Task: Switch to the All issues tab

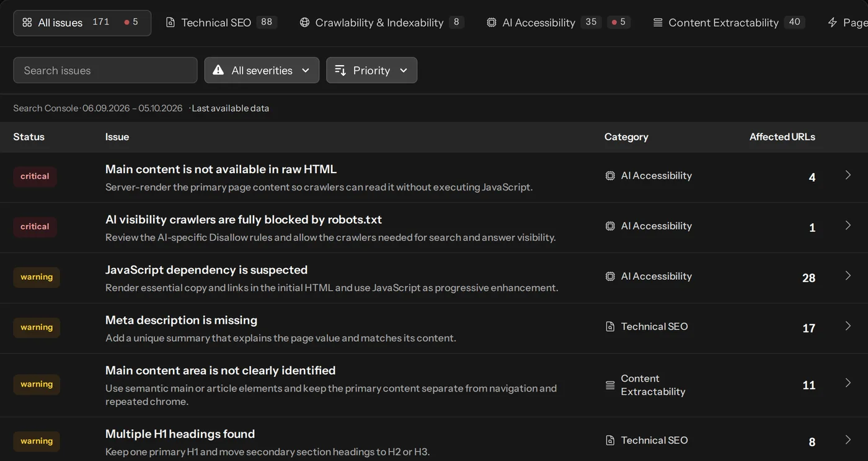Action: tap(82, 23)
